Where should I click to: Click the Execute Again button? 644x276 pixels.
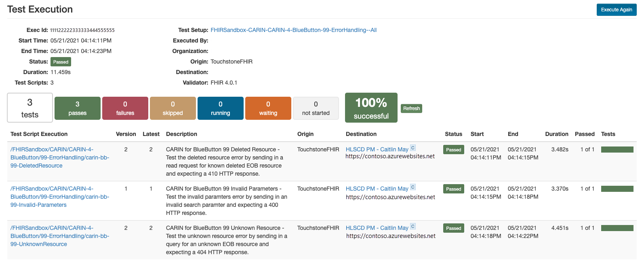[x=616, y=9]
